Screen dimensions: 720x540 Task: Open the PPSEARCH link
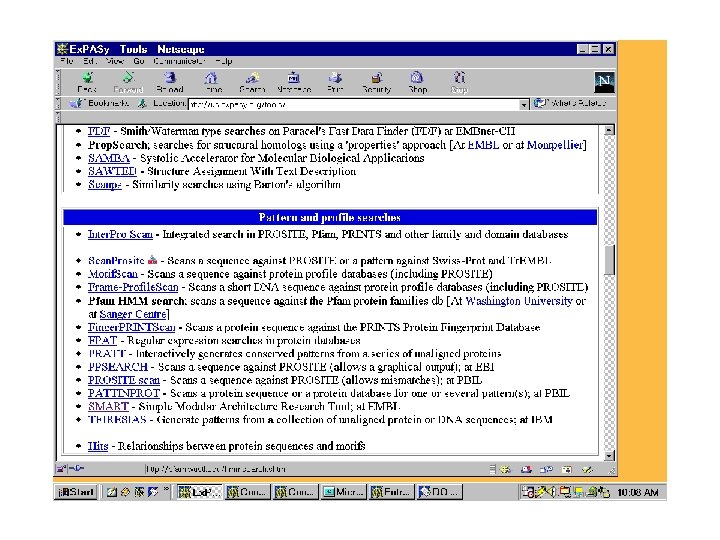pyautogui.click(x=118, y=367)
